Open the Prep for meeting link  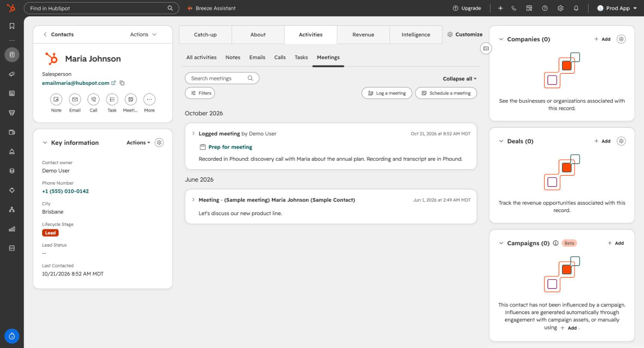click(x=230, y=147)
